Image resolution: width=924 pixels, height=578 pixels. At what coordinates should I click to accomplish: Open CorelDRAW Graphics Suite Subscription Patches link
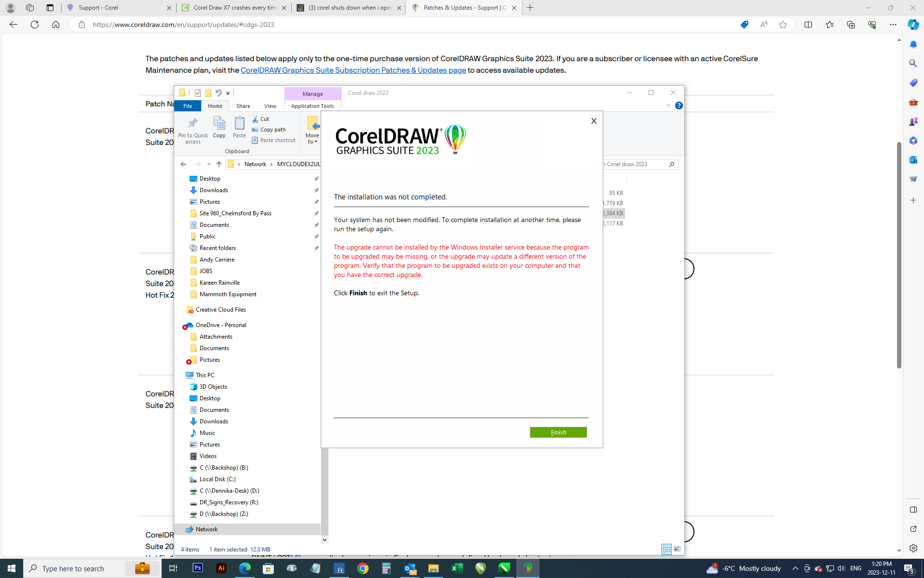[353, 70]
